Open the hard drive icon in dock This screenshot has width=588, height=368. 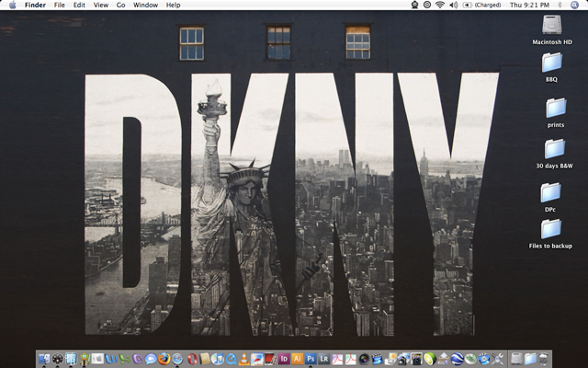[x=516, y=360]
